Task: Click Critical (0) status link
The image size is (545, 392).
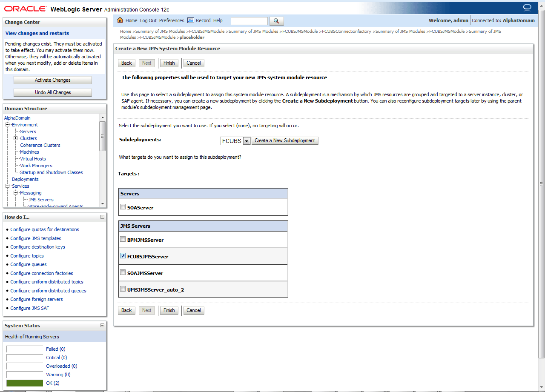Action: [57, 358]
